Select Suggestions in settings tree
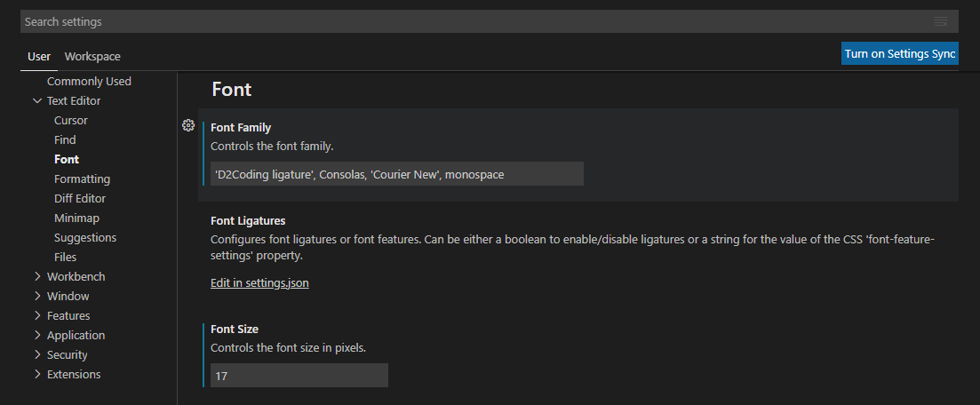Screen dimensions: 980x405 point(85,237)
